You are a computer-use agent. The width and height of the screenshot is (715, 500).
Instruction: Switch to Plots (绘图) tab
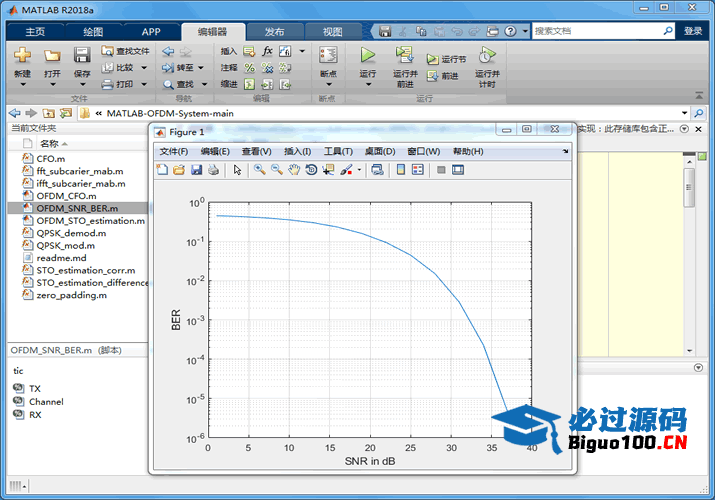coord(93,31)
